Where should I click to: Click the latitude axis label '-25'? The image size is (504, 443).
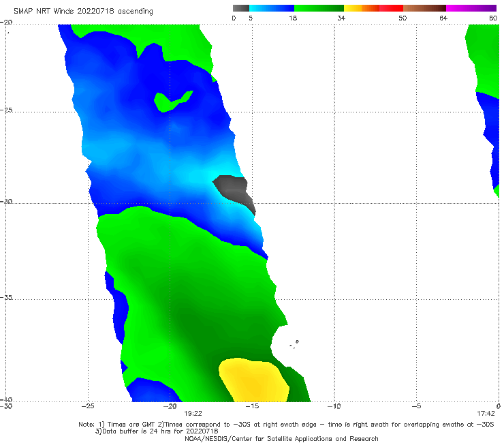[x=6, y=110]
